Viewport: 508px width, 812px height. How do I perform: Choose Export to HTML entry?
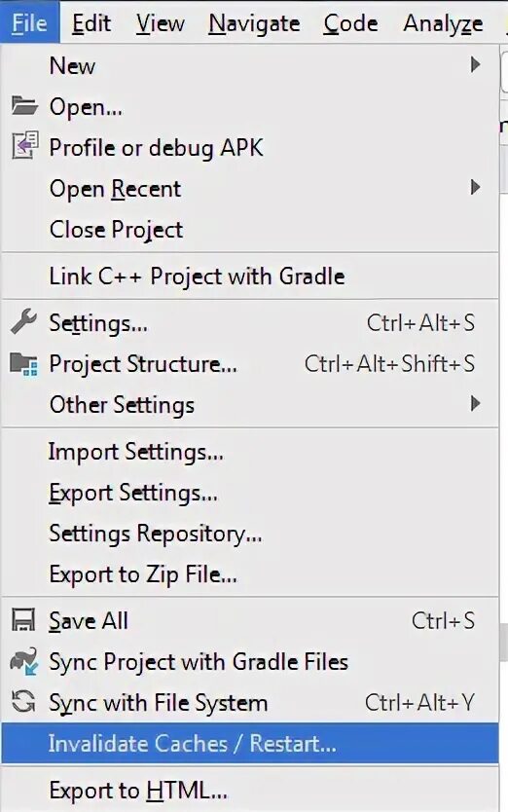tap(249, 791)
